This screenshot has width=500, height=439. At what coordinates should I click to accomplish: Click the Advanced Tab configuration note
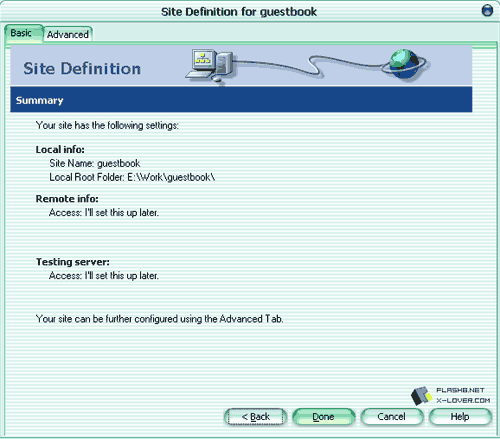pyautogui.click(x=159, y=319)
